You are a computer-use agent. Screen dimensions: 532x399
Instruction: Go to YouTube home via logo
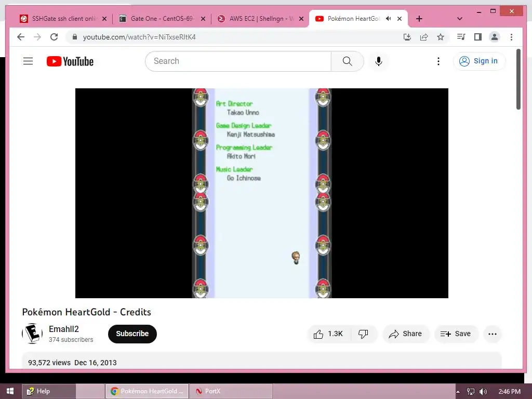[x=70, y=61]
